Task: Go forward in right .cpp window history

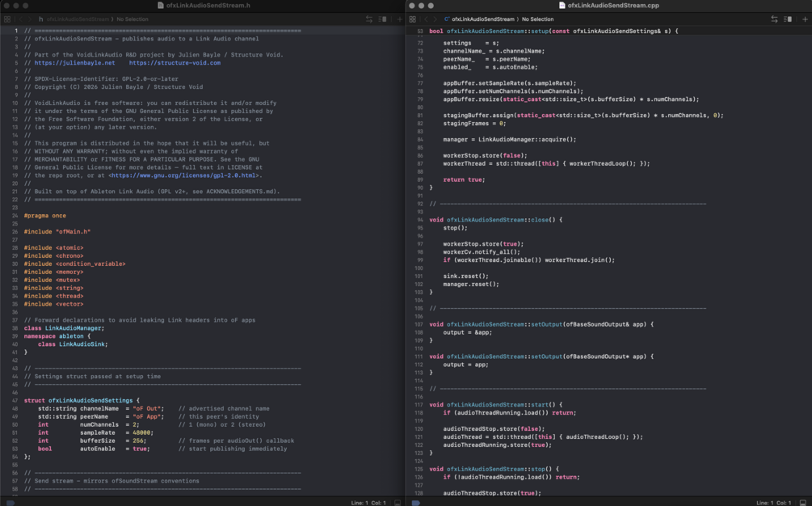Action: pyautogui.click(x=435, y=19)
